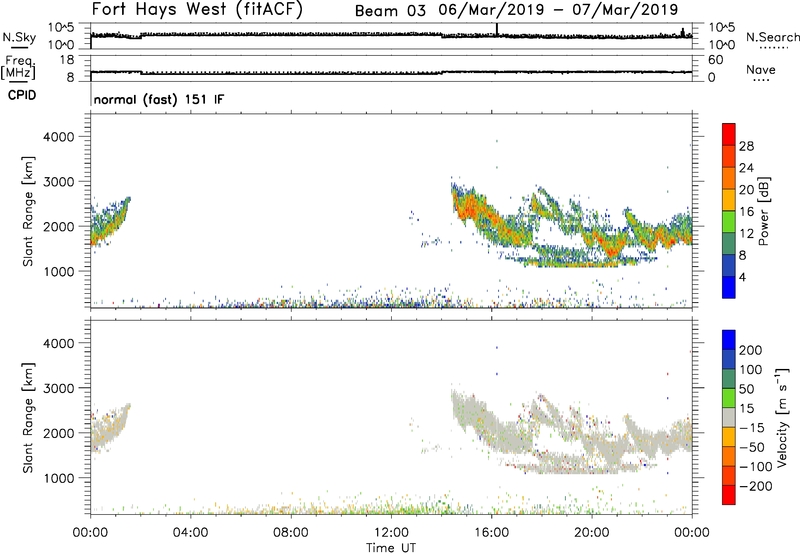Click the "-200" velocity colorbar tick value
Image resolution: width=800 pixels, height=554 pixels.
click(756, 486)
